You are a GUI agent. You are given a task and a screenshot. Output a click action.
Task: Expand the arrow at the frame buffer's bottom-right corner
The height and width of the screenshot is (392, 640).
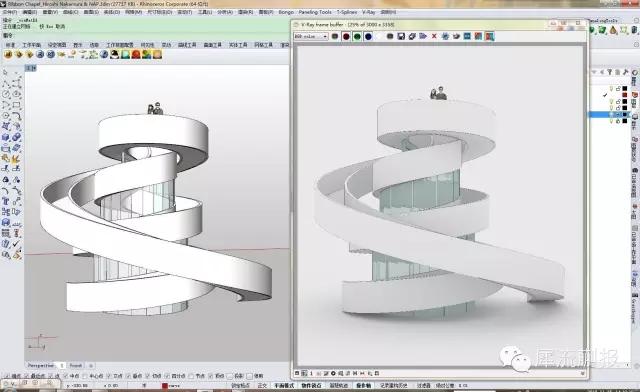582,373
